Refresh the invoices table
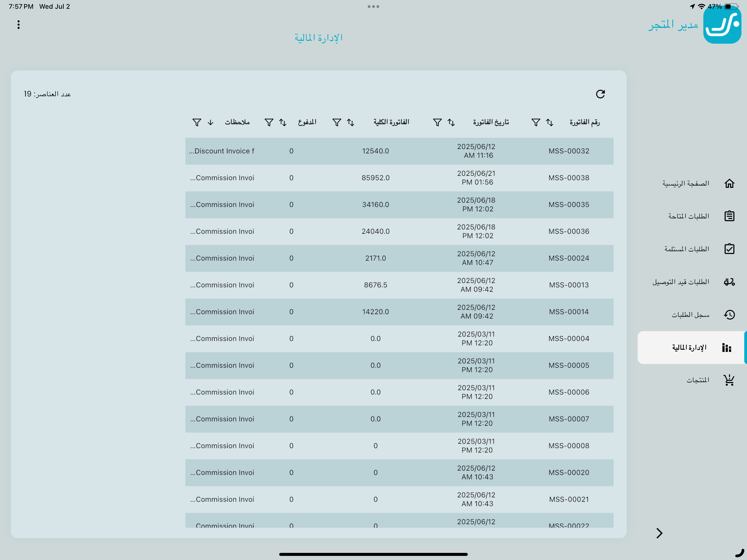The image size is (747, 560). pyautogui.click(x=600, y=94)
